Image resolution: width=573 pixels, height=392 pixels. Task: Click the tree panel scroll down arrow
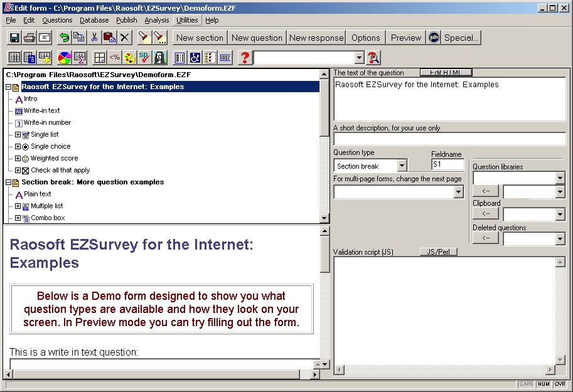324,218
